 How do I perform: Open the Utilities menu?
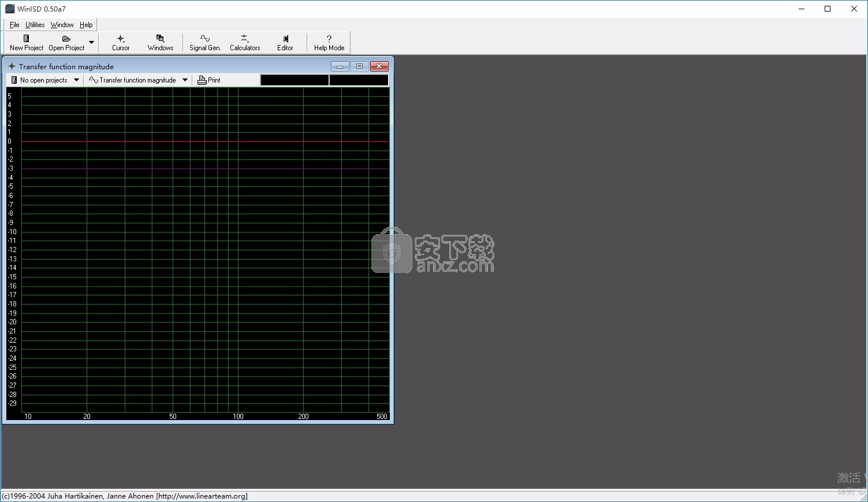pyautogui.click(x=35, y=25)
